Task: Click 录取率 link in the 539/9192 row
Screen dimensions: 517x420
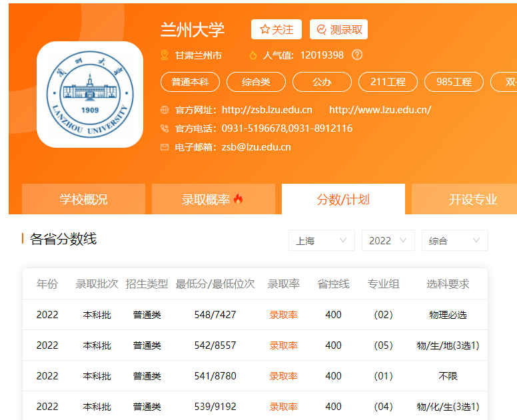Action: pos(283,407)
